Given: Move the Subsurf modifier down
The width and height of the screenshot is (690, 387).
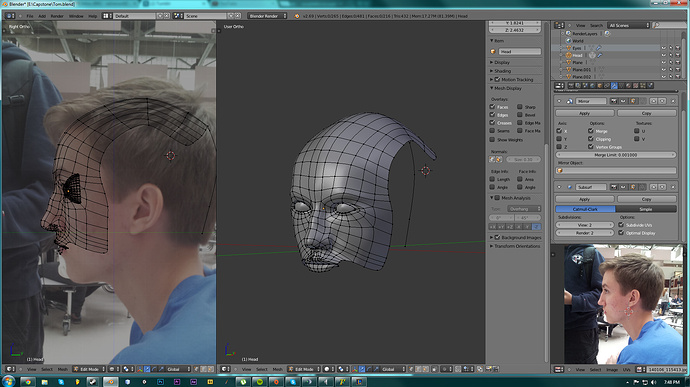Looking at the screenshot, I should point(662,187).
